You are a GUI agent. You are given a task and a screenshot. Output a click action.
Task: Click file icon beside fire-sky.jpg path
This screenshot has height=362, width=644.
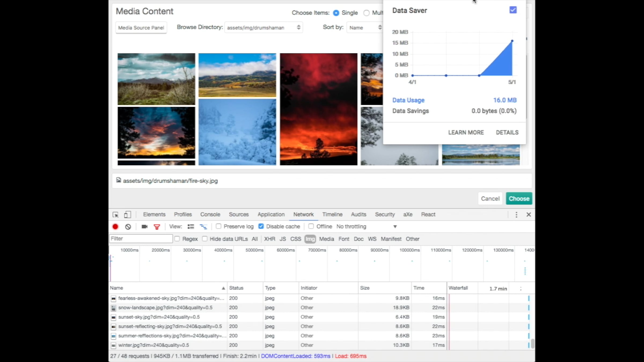click(x=119, y=180)
